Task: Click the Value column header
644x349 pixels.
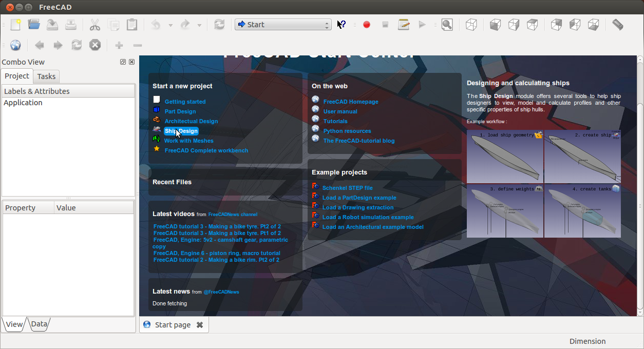Action: pyautogui.click(x=94, y=208)
